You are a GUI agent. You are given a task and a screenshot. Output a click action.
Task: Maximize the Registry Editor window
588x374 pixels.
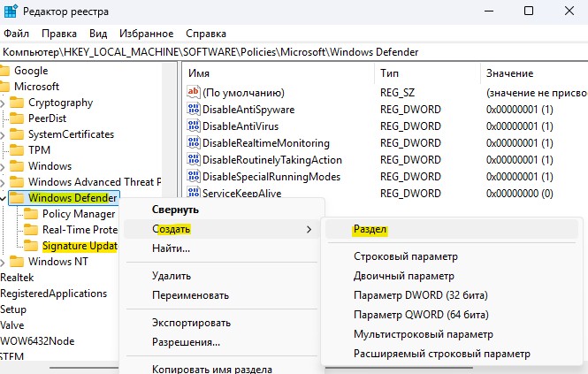529,11
